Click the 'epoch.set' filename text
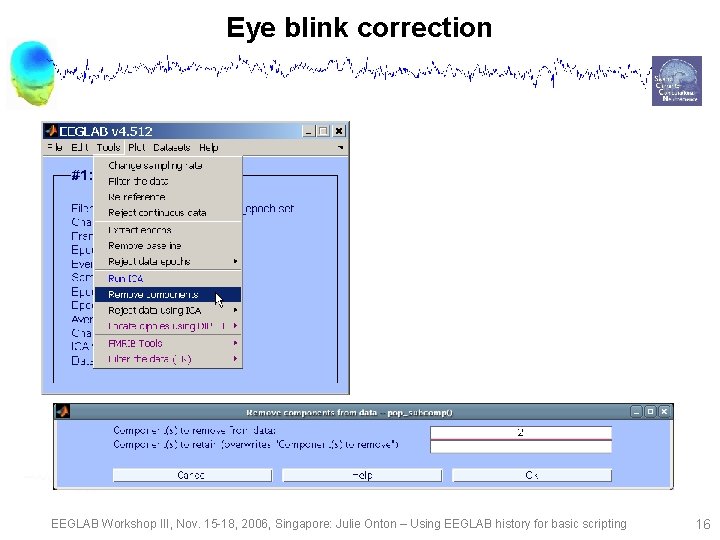The image size is (720, 540). [268, 209]
